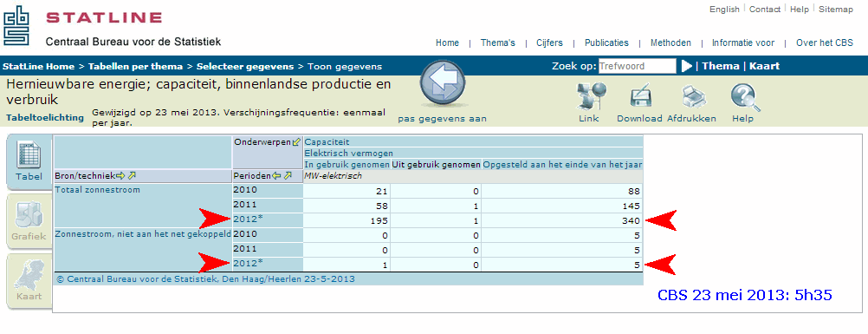Click the 'In gebruik genomen' column header

tap(347, 165)
